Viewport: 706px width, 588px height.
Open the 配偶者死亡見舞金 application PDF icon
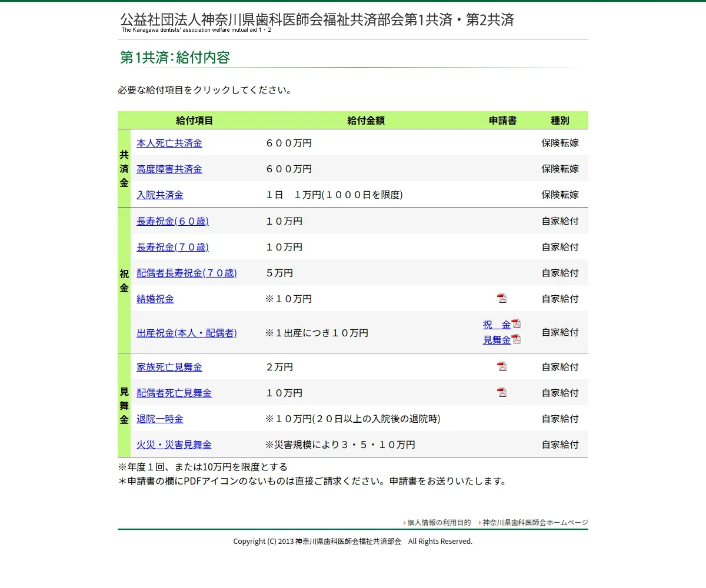pos(502,392)
